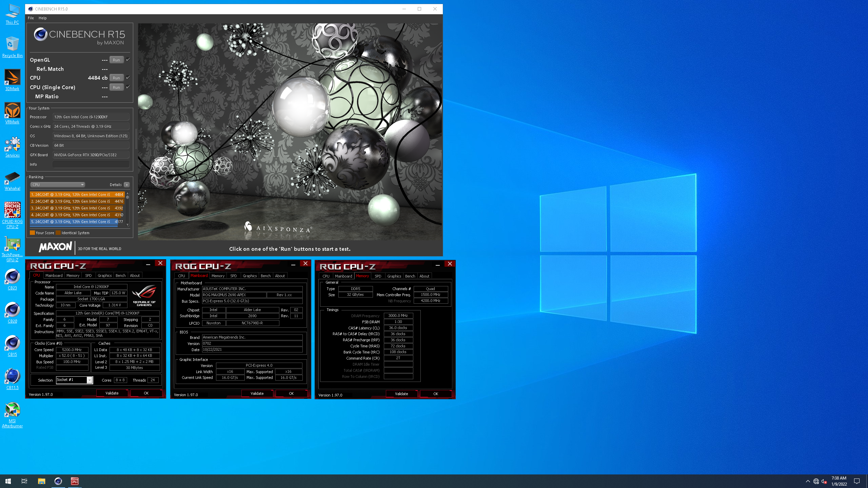Viewport: 868px width, 488px height.
Task: Click the Identical System color swatch
Action: [x=58, y=233]
